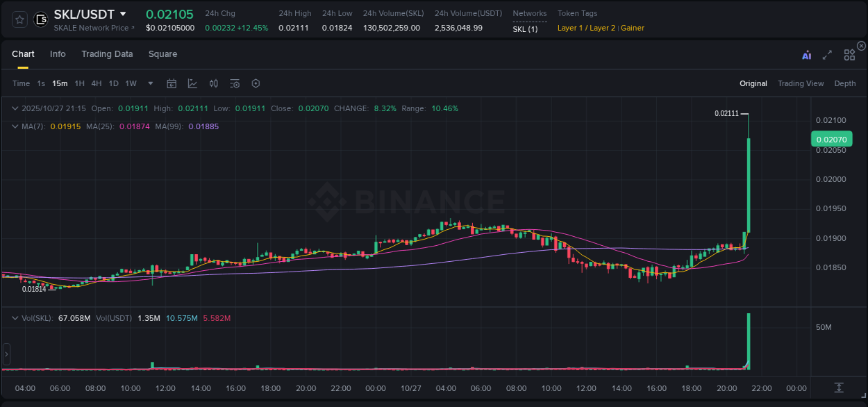
Task: Toggle the favorite star for SKL/USDT
Action: coord(19,19)
